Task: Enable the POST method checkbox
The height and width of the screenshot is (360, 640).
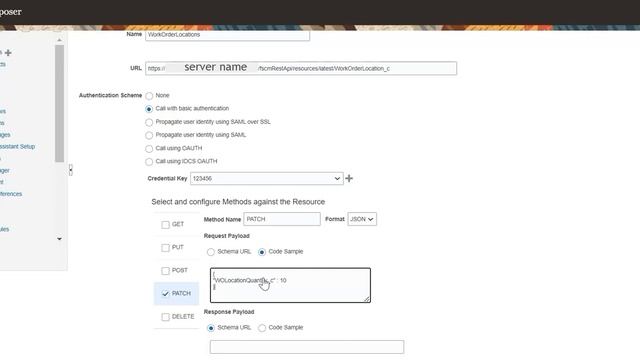Action: point(165,271)
